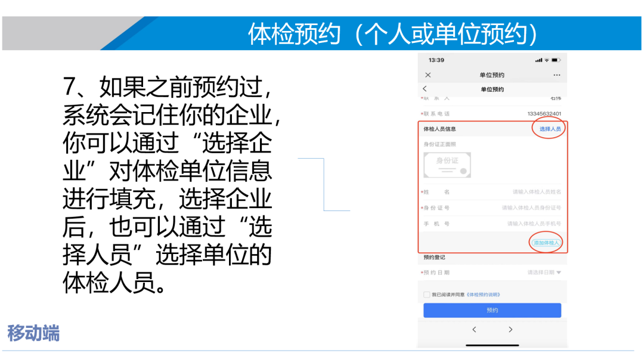Click the 选择人员 option to pick staff
Screen dimensions: 644x353
pyautogui.click(x=549, y=128)
